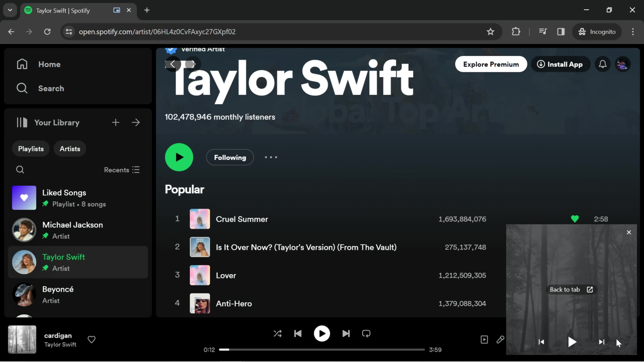Close the picture-in-picture miniplayer
The width and height of the screenshot is (644, 362).
pyautogui.click(x=629, y=232)
